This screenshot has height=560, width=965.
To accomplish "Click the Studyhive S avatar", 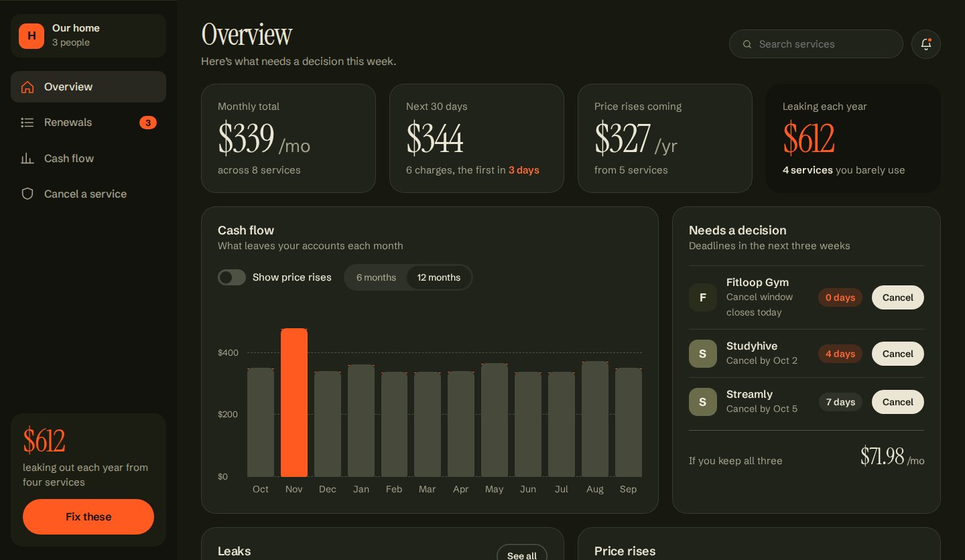I will click(x=703, y=354).
